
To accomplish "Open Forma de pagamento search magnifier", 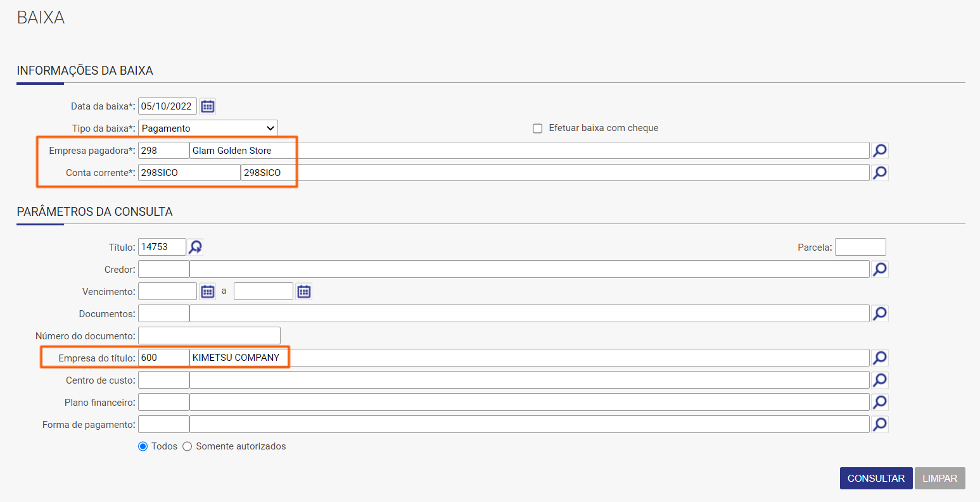I will click(880, 424).
